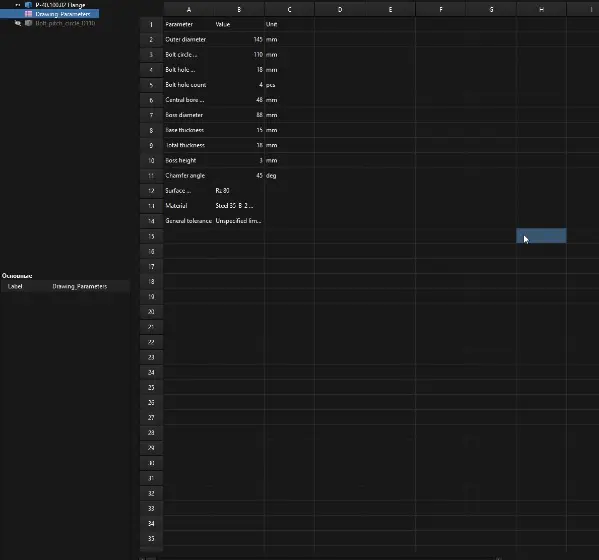This screenshot has width=599, height=560.
Task: Select column C header
Action: pyautogui.click(x=289, y=10)
